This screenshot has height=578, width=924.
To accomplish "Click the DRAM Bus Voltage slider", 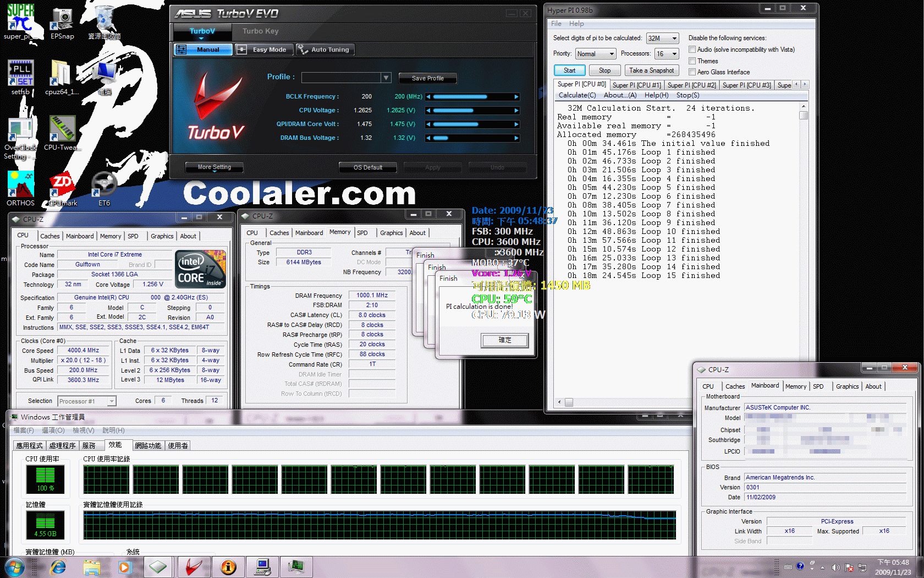I will point(473,138).
